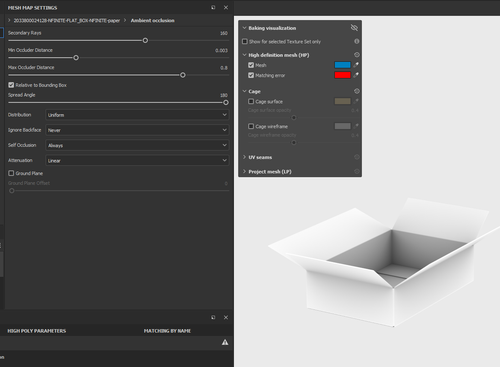The height and width of the screenshot is (367, 500).
Task: Click the Spread Angle slider handle
Action: click(226, 102)
